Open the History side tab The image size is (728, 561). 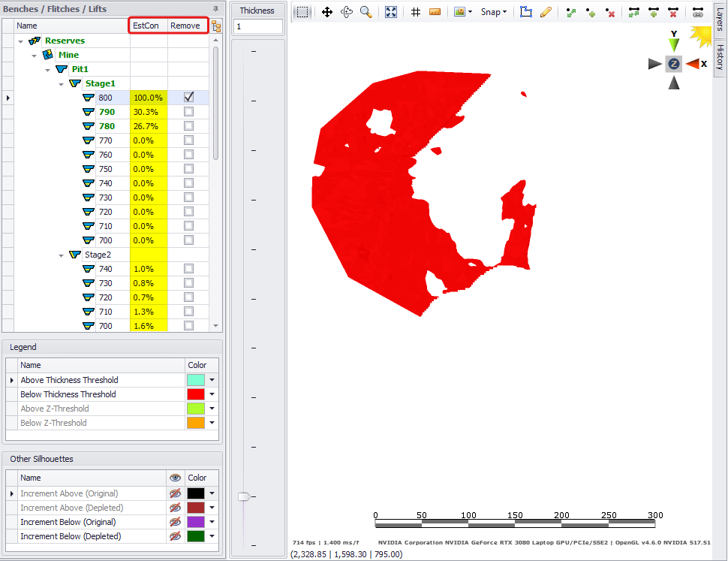pyautogui.click(x=720, y=56)
